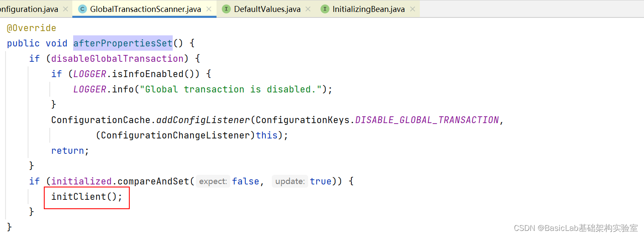Viewport: 644px width, 236px height.
Task: Place cursor in "Global transaction is disabled." string
Action: pos(234,89)
